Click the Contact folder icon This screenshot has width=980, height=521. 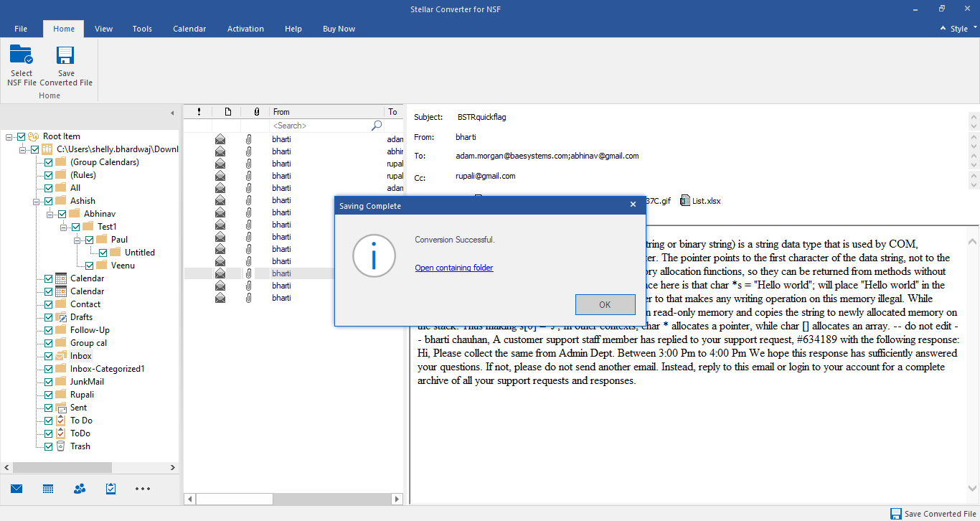pyautogui.click(x=61, y=304)
